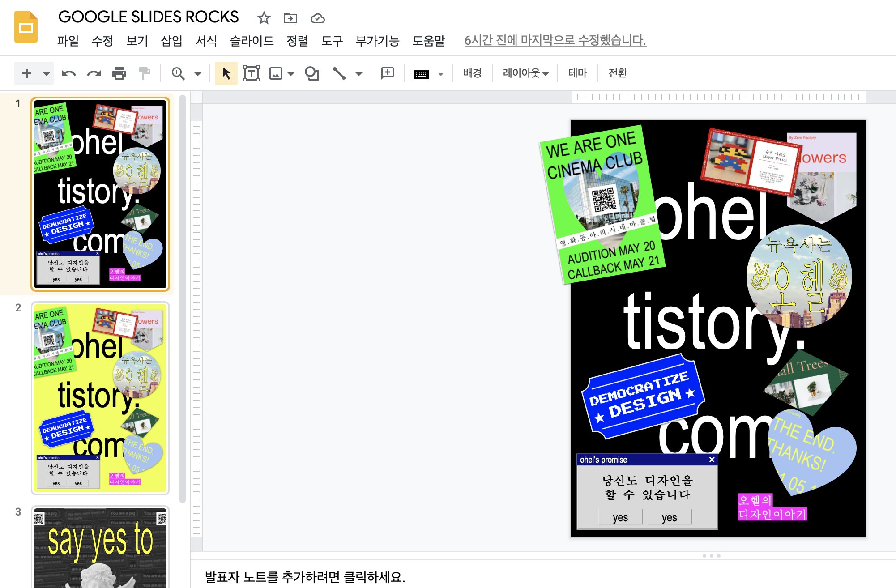The image size is (896, 588).
Task: Expand the line type dropdown arrow
Action: pos(359,74)
